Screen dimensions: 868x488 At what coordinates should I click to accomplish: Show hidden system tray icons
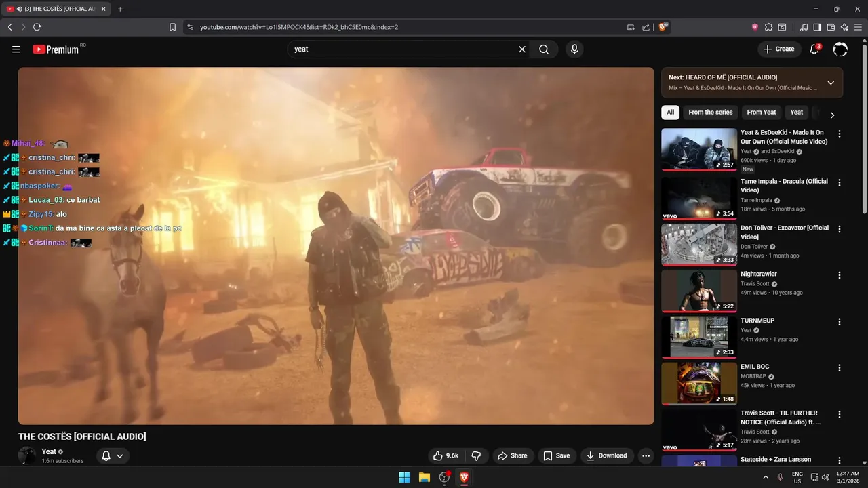click(x=766, y=477)
